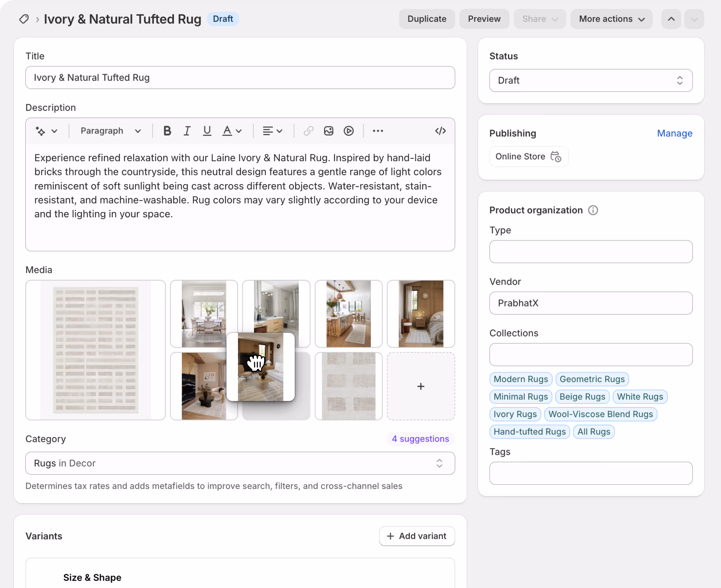View the 4 suggestions for category
The height and width of the screenshot is (588, 721).
coord(420,439)
